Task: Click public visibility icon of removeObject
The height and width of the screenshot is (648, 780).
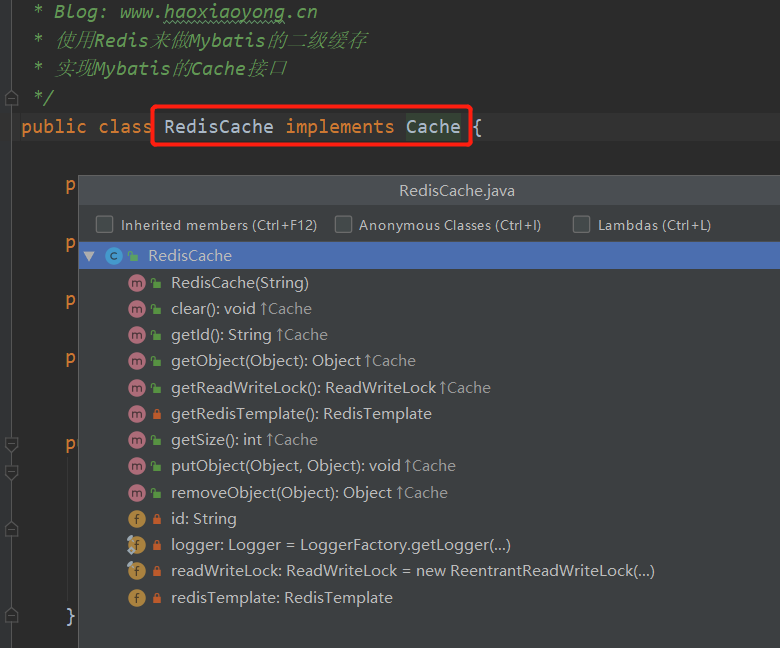Action: (156, 493)
